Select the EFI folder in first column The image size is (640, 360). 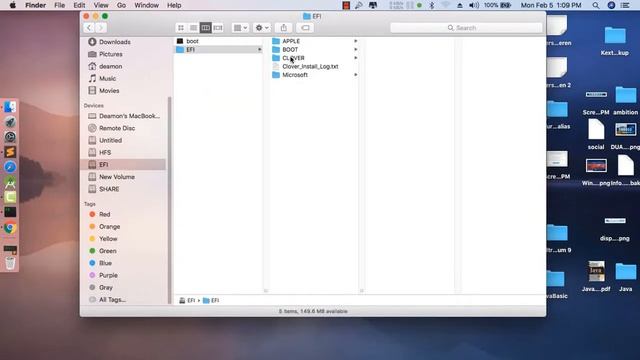(x=219, y=49)
